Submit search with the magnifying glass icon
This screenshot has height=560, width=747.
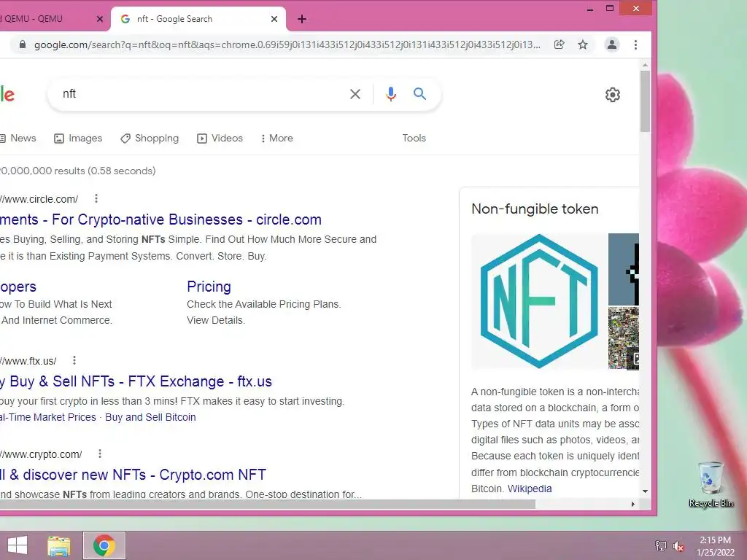[x=419, y=94]
